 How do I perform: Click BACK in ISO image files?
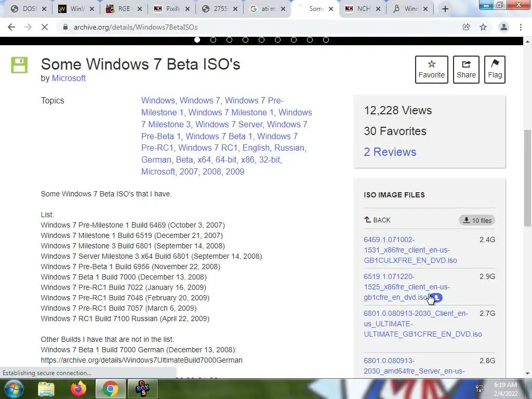(x=377, y=220)
